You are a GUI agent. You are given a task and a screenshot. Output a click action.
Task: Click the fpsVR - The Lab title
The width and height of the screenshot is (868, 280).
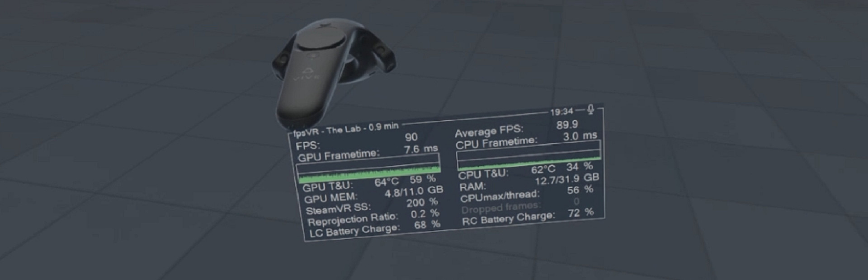coord(345,130)
